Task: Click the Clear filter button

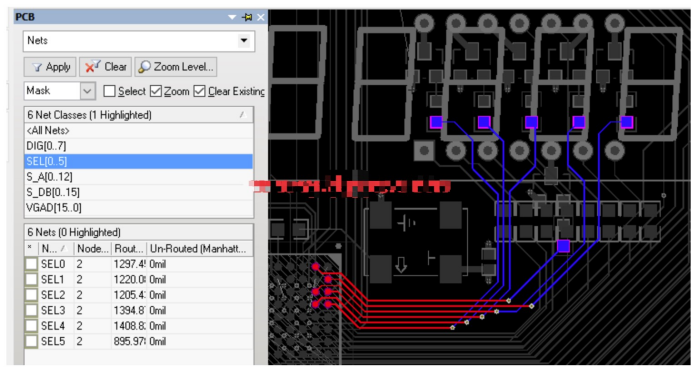Action: pos(105,67)
